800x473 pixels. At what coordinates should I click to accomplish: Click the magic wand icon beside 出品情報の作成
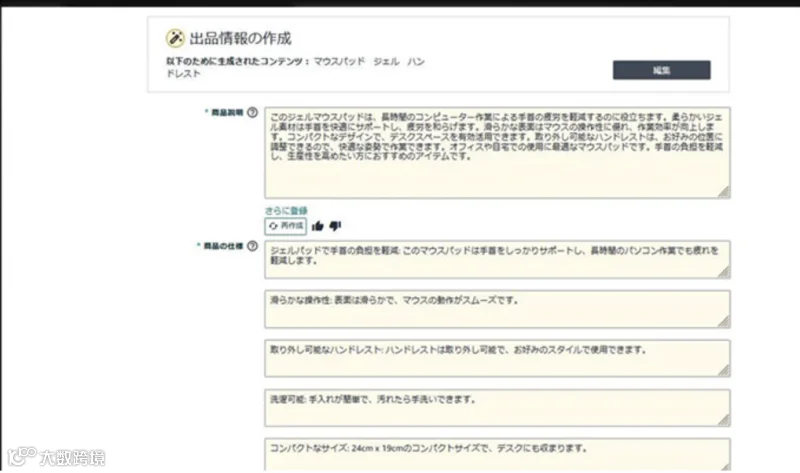tap(175, 38)
